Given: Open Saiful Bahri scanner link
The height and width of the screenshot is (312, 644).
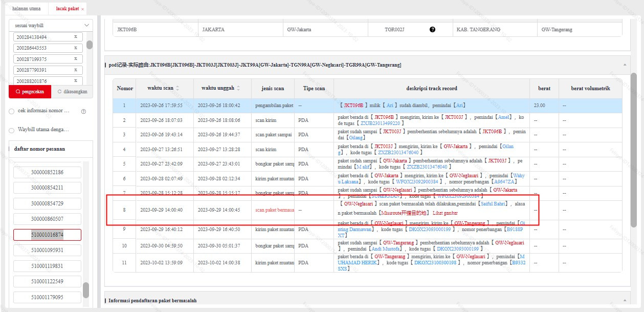Looking at the screenshot, I should (494, 204).
